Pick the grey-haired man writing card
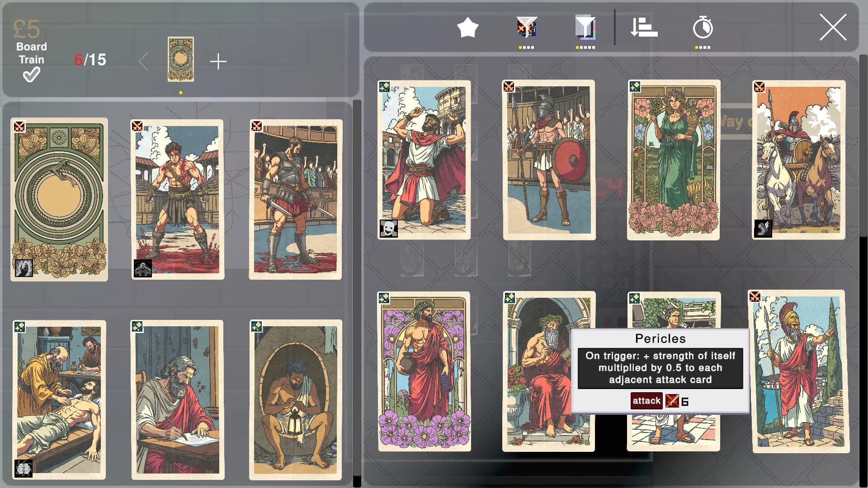Image resolution: width=868 pixels, height=488 pixels. click(178, 400)
